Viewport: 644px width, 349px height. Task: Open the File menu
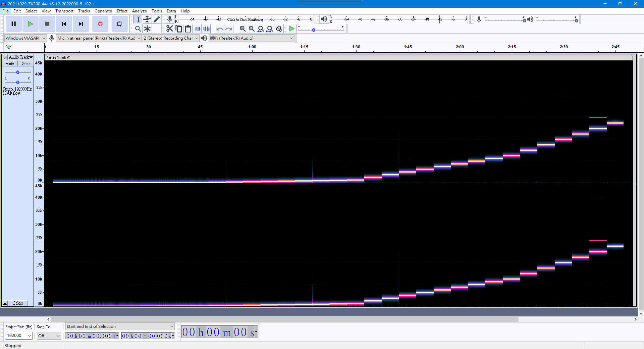coord(5,11)
